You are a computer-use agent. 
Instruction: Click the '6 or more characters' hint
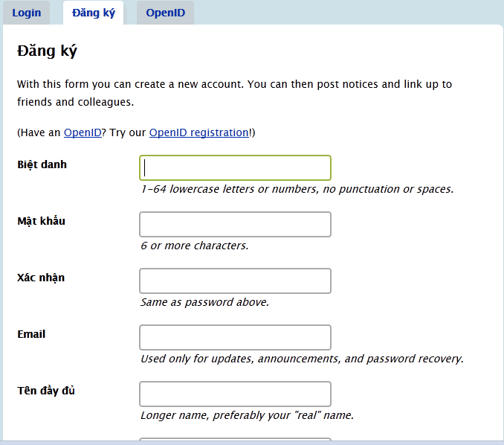tap(195, 246)
